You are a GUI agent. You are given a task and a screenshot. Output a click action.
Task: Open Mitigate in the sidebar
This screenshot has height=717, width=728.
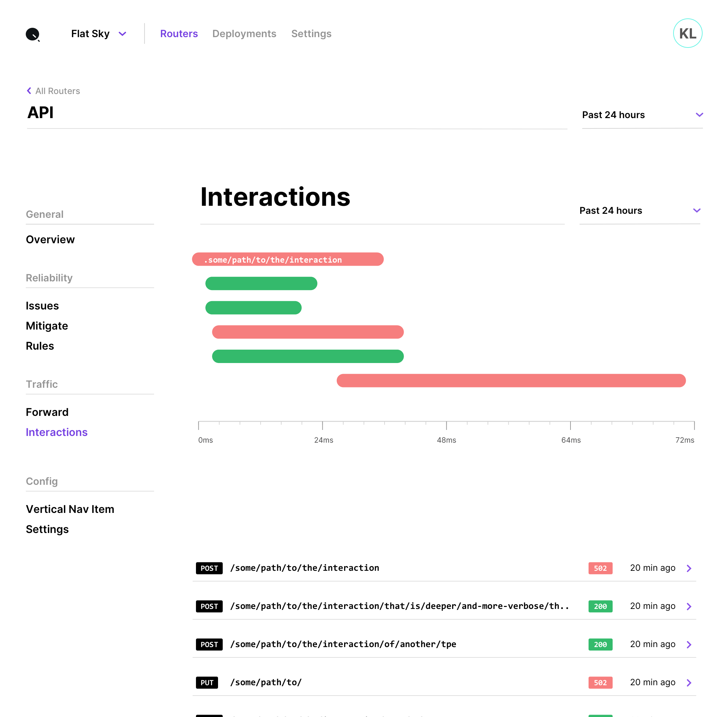point(47,326)
